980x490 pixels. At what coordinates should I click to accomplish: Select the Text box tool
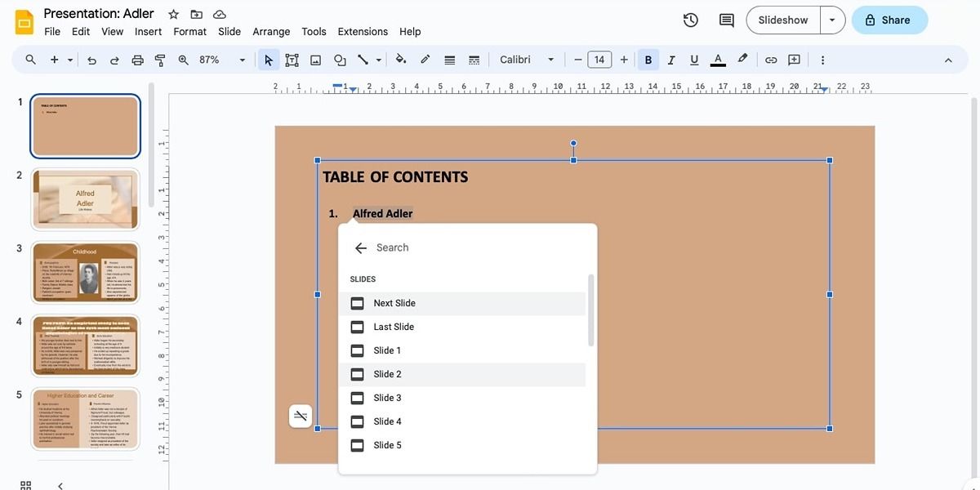tap(292, 59)
